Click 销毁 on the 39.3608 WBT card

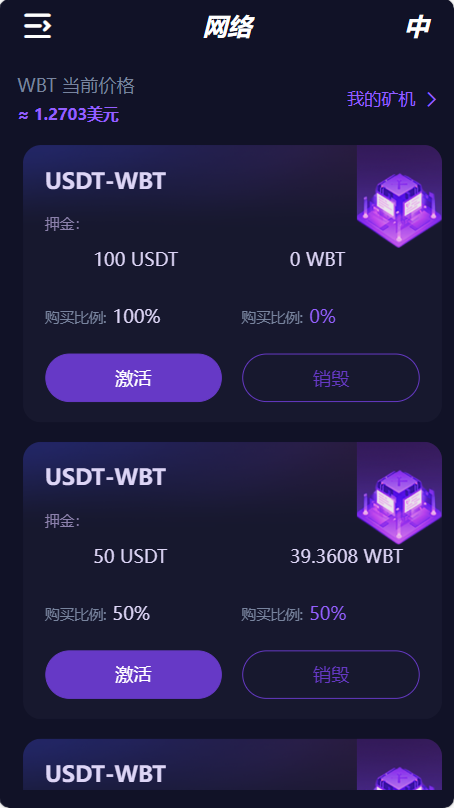[x=331, y=675]
